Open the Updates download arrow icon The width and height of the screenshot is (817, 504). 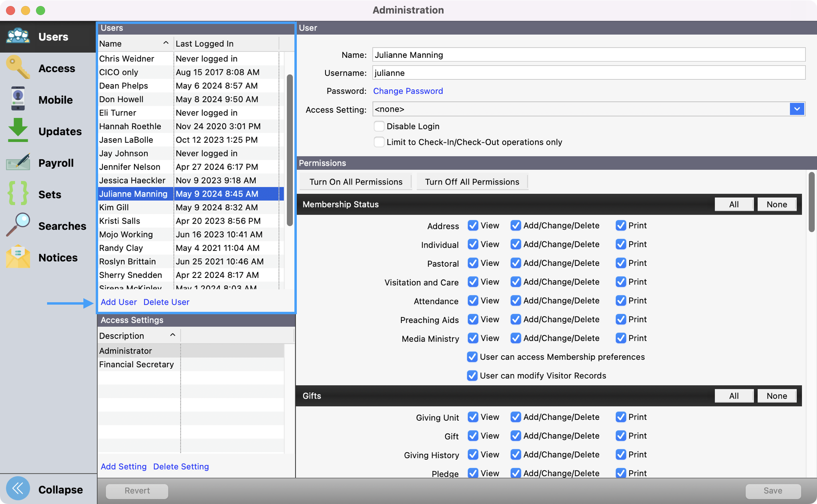click(x=18, y=130)
